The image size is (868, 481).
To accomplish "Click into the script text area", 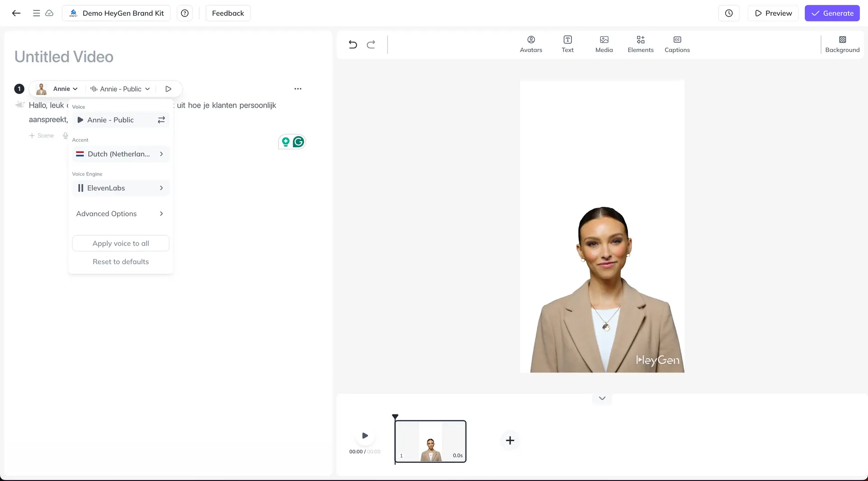I will click(226, 105).
